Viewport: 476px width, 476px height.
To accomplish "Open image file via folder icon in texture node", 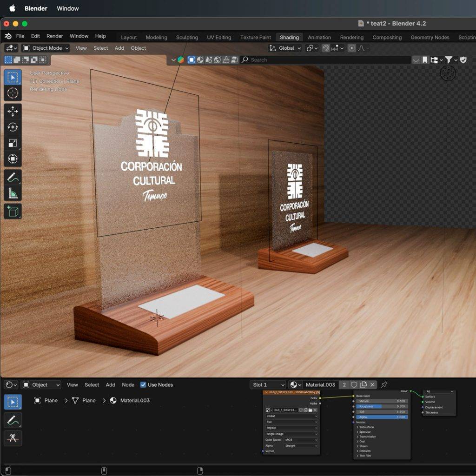I will (x=310, y=410).
